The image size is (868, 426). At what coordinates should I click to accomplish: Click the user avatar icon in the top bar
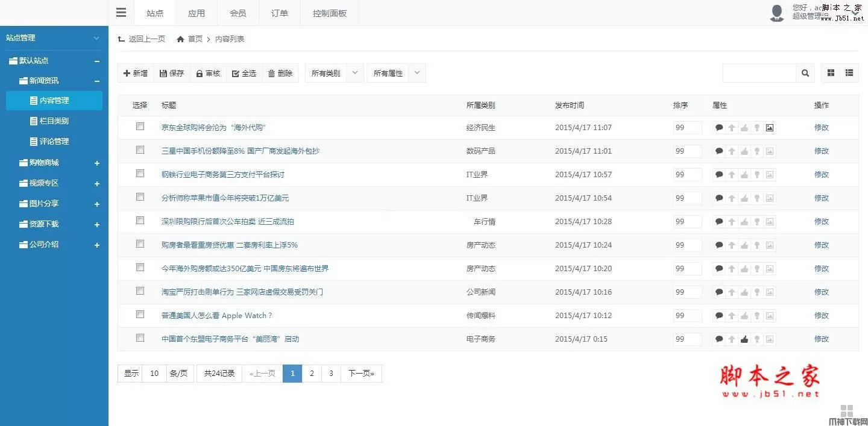click(x=776, y=12)
